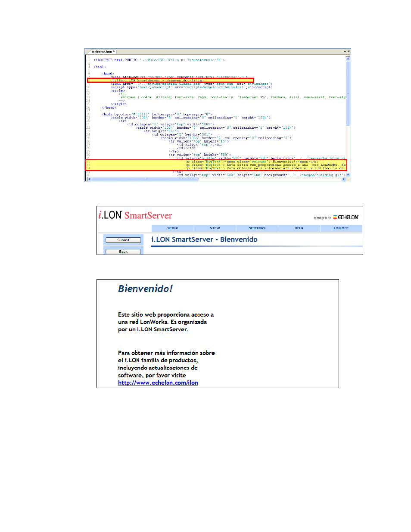Screen dimensions: 411x532
Task: Click the code editor's vertical scrollbar thumb
Action: click(x=348, y=93)
